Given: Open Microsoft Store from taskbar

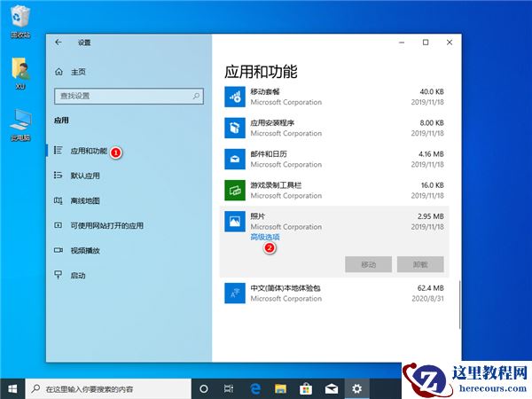Looking at the screenshot, I should (x=306, y=389).
